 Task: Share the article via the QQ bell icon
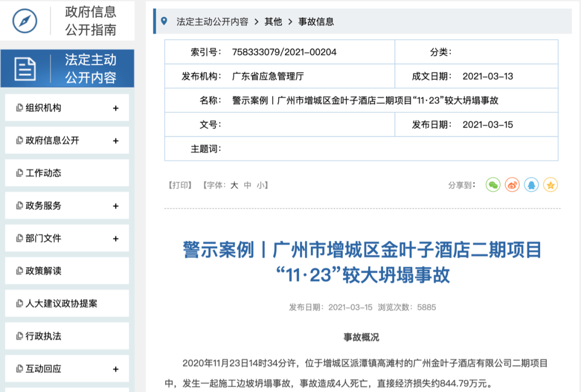click(532, 185)
